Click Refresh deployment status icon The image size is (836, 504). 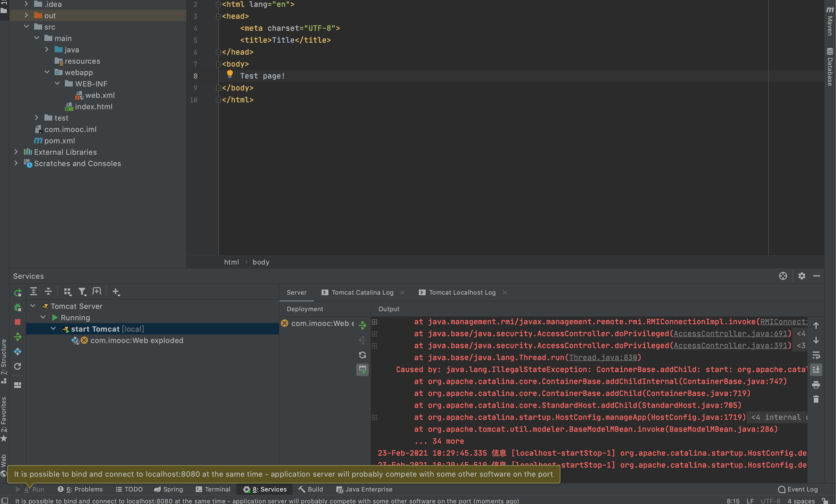(362, 355)
